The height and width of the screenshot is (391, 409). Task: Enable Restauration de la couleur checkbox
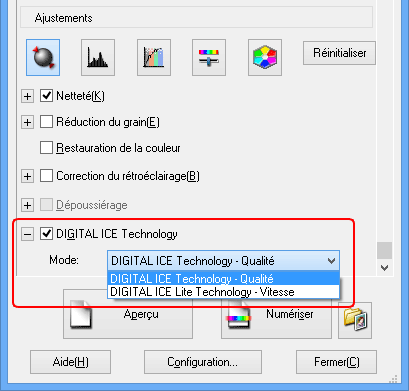click(46, 148)
